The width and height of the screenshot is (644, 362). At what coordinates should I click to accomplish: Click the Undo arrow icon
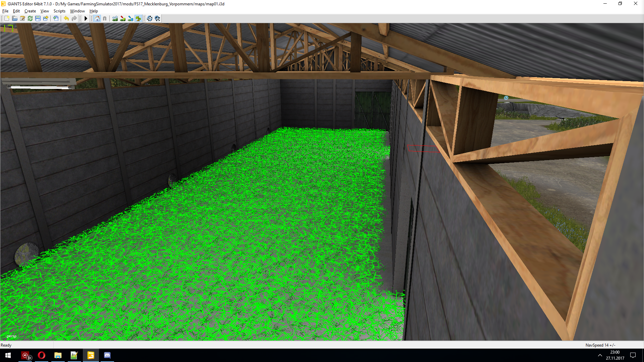coord(66,18)
